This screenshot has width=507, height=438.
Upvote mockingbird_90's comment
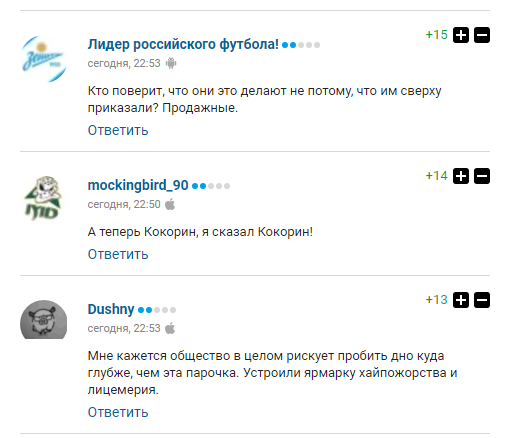tap(461, 176)
